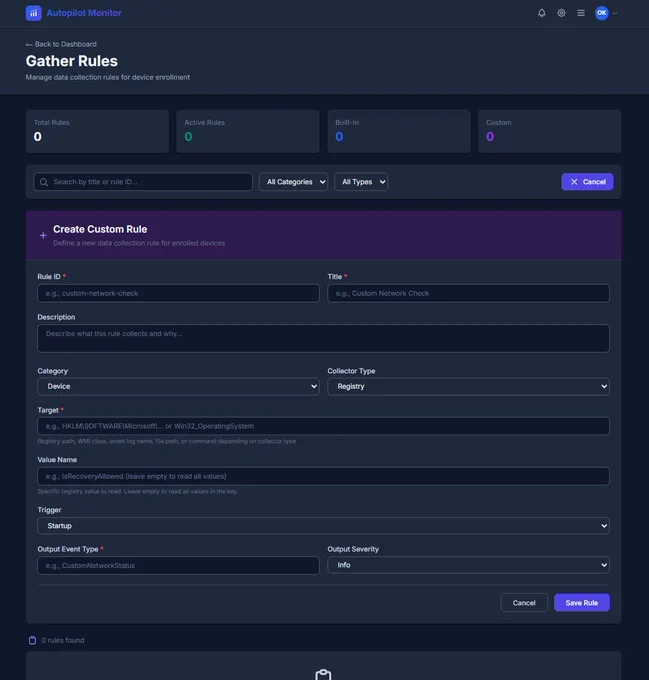Screen dimensions: 649x680
Task: Click the Total Rules stat card
Action: (x=97, y=131)
